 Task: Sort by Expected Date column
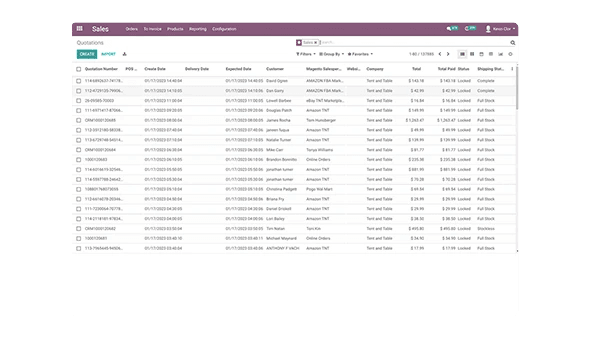(x=239, y=69)
